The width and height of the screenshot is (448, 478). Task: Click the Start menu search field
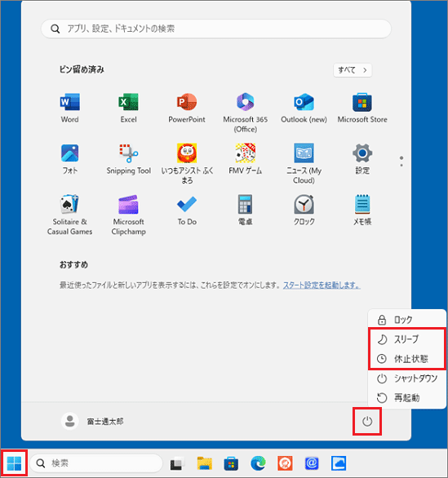click(216, 29)
